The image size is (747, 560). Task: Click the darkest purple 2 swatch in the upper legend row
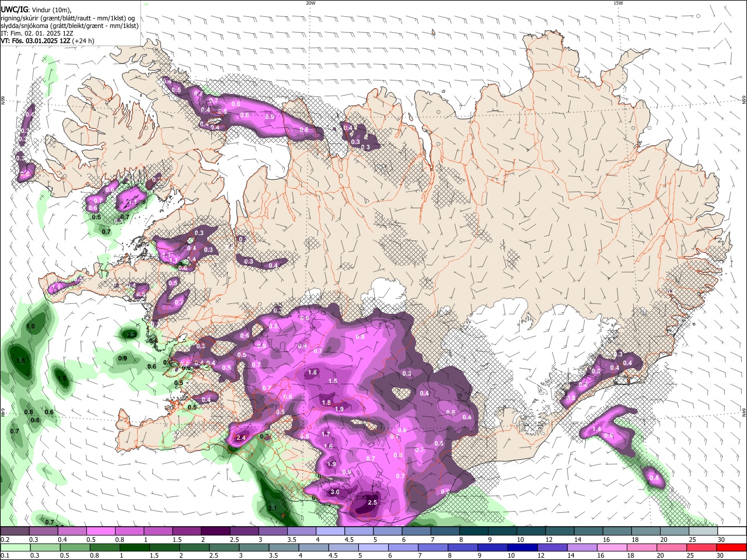[x=215, y=531]
